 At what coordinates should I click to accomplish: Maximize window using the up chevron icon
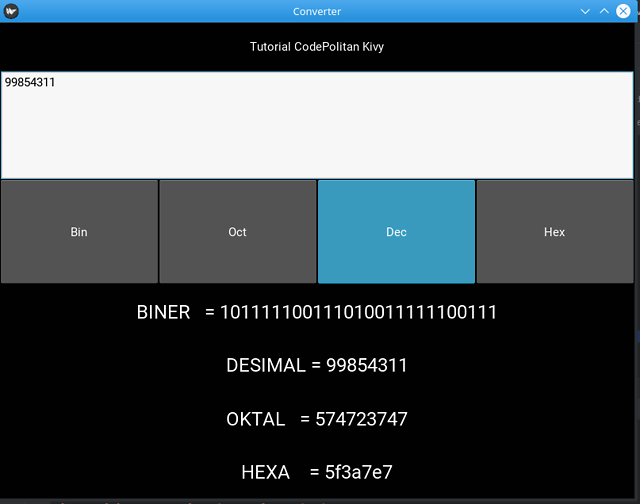tap(604, 11)
